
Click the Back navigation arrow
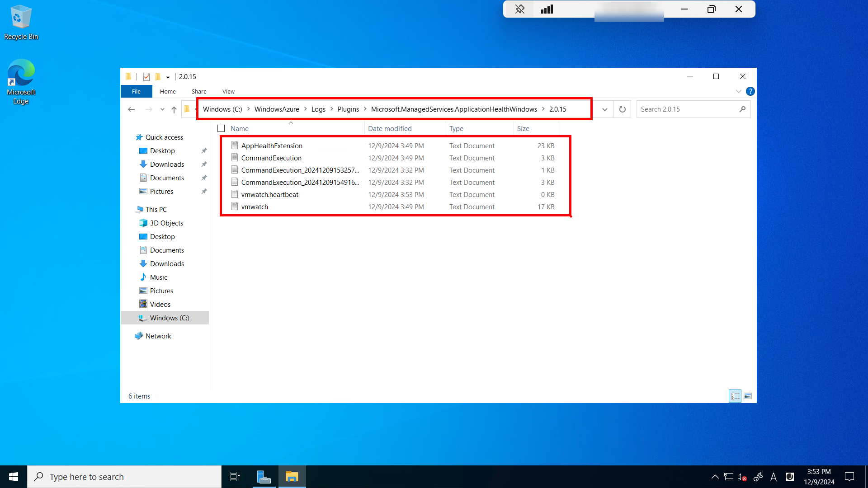132,109
